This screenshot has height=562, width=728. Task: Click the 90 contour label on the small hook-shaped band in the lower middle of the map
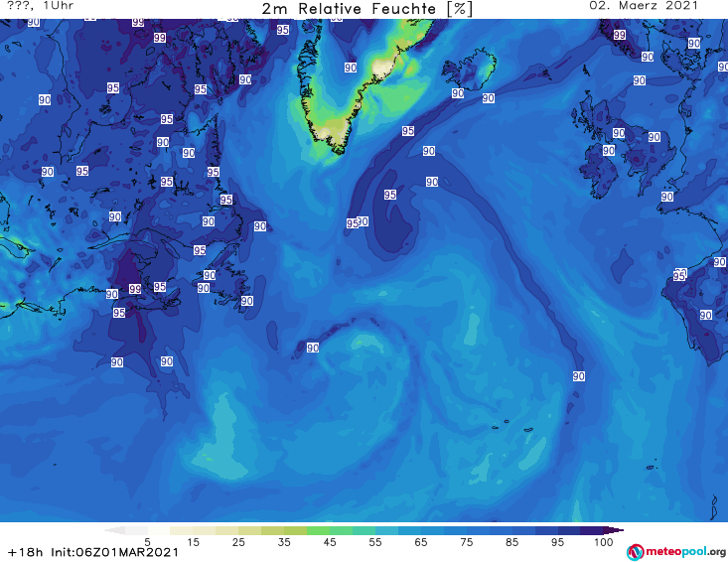coord(313,348)
